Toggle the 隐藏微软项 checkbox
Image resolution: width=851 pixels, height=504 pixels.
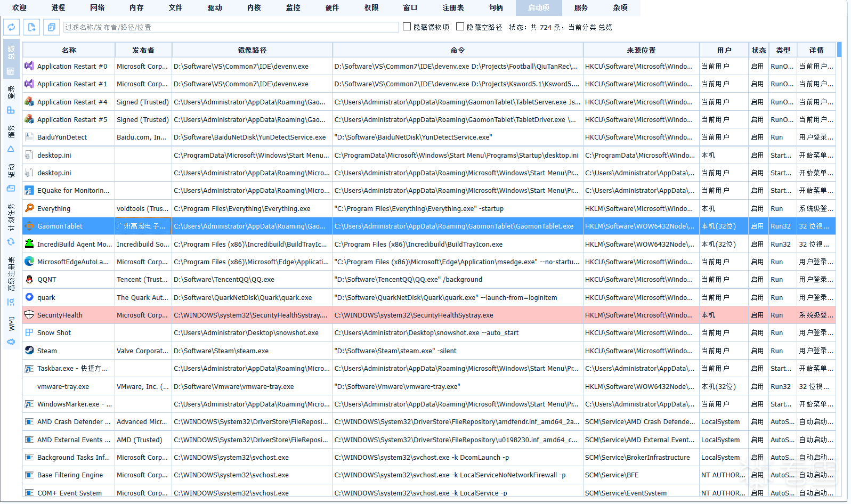(x=407, y=27)
